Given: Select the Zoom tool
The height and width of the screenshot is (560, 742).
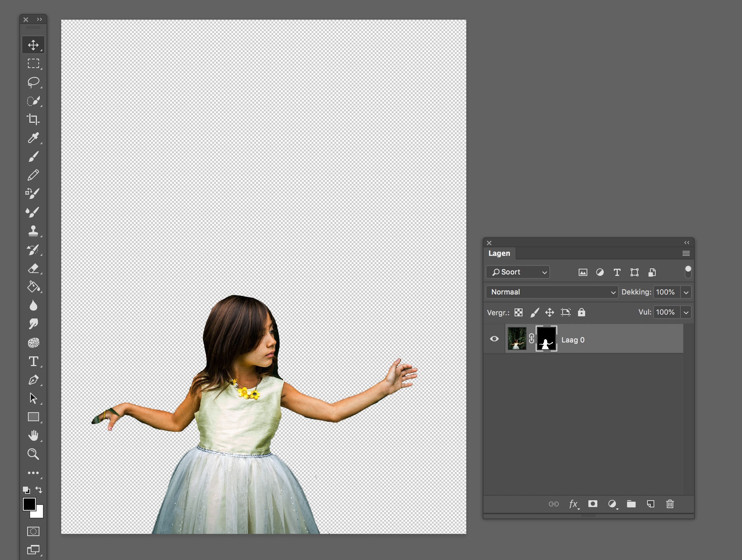Looking at the screenshot, I should pyautogui.click(x=33, y=454).
